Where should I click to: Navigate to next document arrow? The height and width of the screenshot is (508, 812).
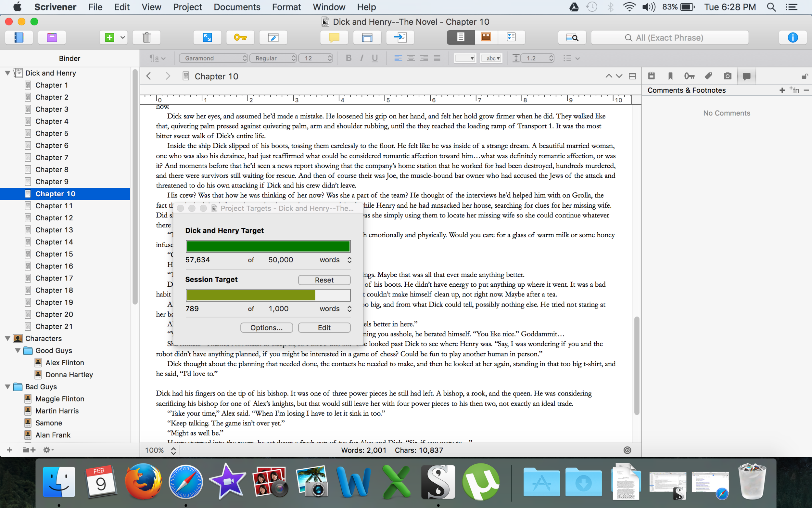(619, 76)
